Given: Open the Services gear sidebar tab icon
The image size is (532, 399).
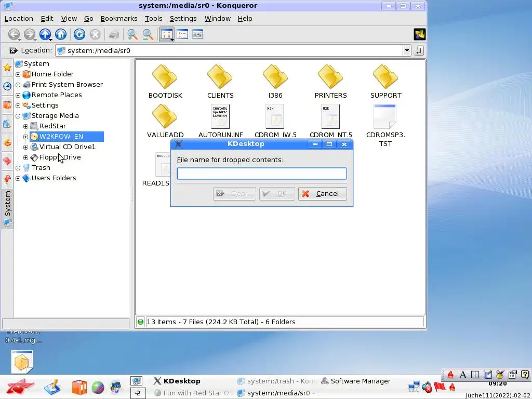Looking at the screenshot, I should pos(7,142).
